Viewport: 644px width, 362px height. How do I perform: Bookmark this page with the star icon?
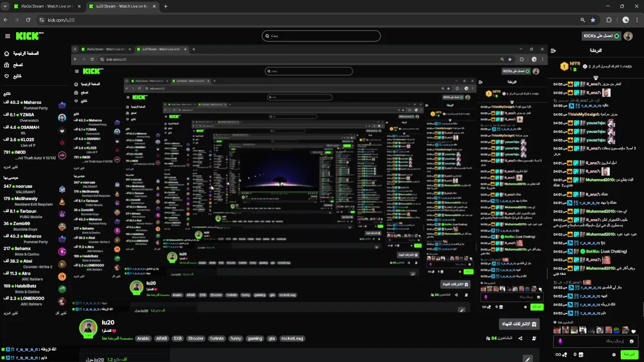tap(593, 20)
